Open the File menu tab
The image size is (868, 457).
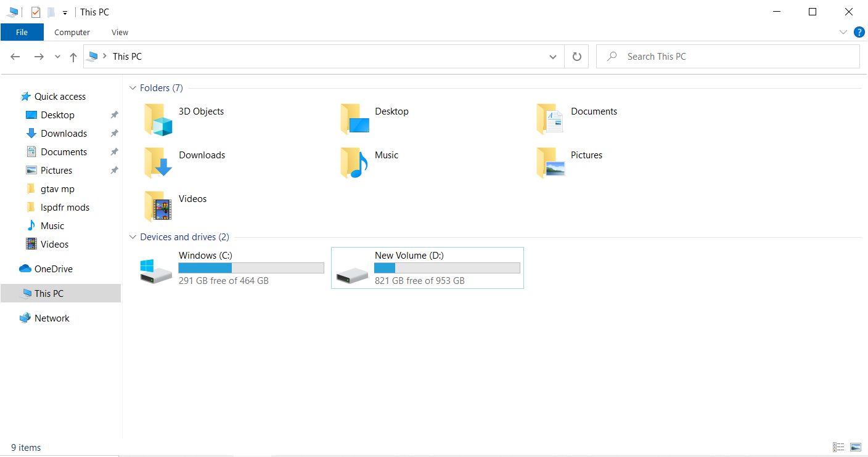(22, 32)
